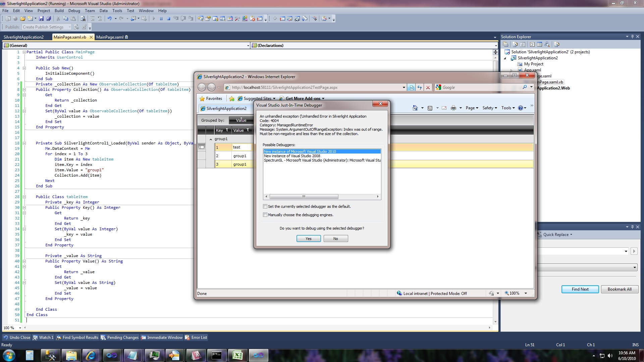
Task: Open the (Declarations) member dropdown in code editor
Action: (496, 46)
